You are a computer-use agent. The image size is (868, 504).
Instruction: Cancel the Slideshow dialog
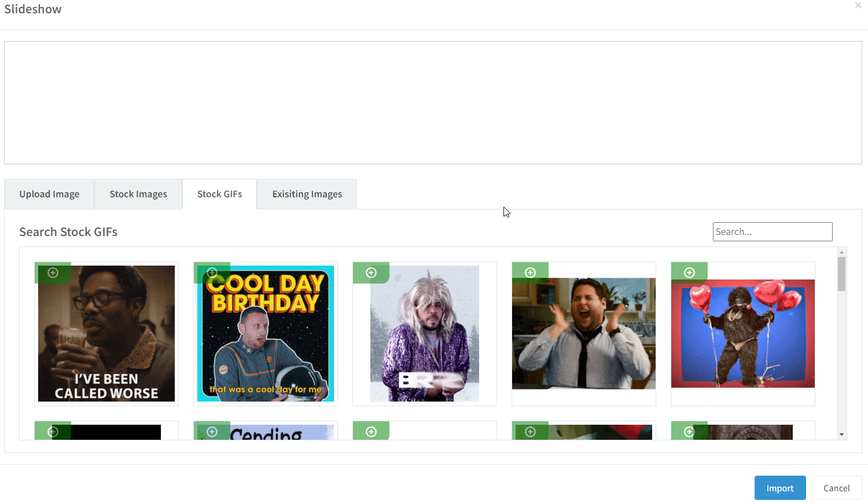coord(837,488)
